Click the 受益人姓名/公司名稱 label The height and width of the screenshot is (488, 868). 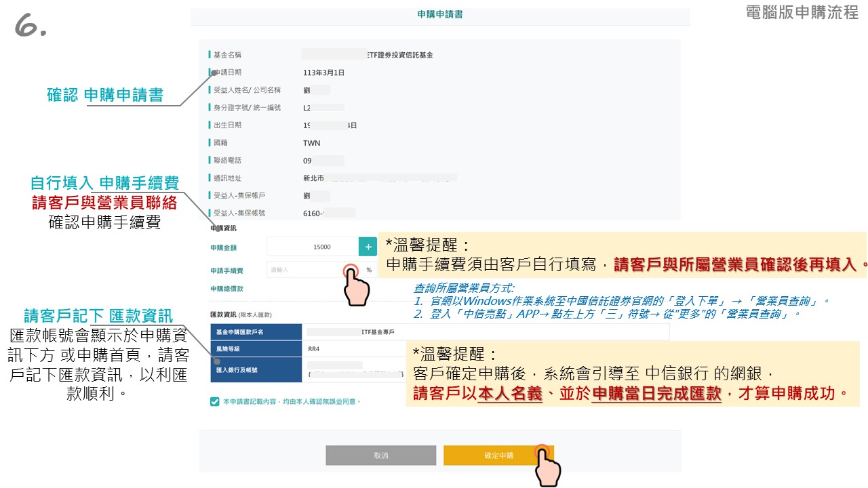tap(247, 90)
